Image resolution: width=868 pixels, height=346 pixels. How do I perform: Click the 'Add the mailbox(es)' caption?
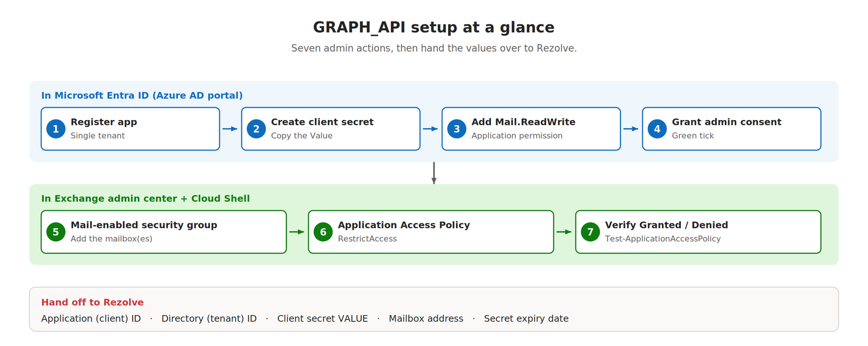[111, 239]
